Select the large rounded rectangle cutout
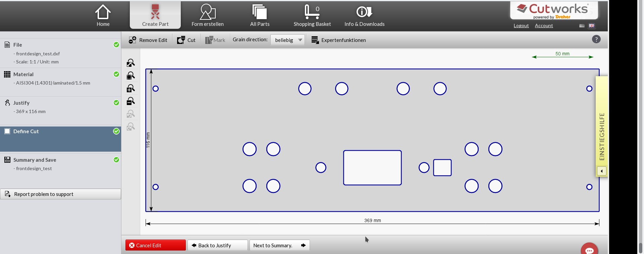Screen dimensions: 644x254 tap(372, 167)
